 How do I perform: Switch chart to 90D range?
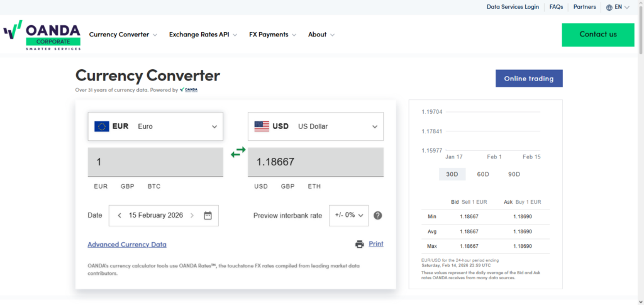(x=514, y=174)
